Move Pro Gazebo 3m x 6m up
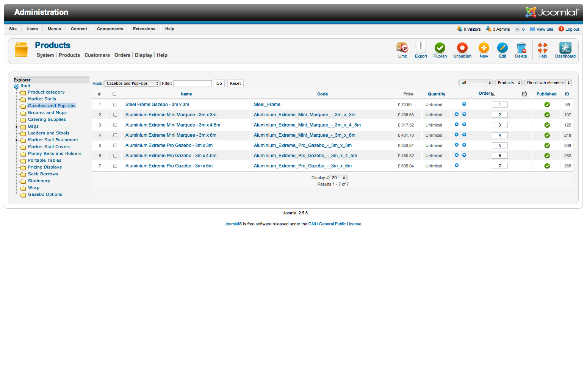 [x=457, y=166]
